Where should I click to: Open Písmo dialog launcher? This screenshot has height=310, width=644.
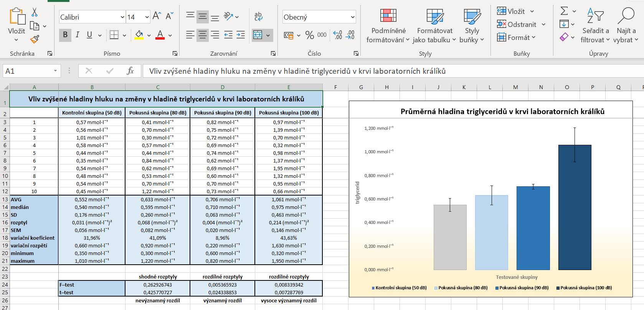coord(175,53)
